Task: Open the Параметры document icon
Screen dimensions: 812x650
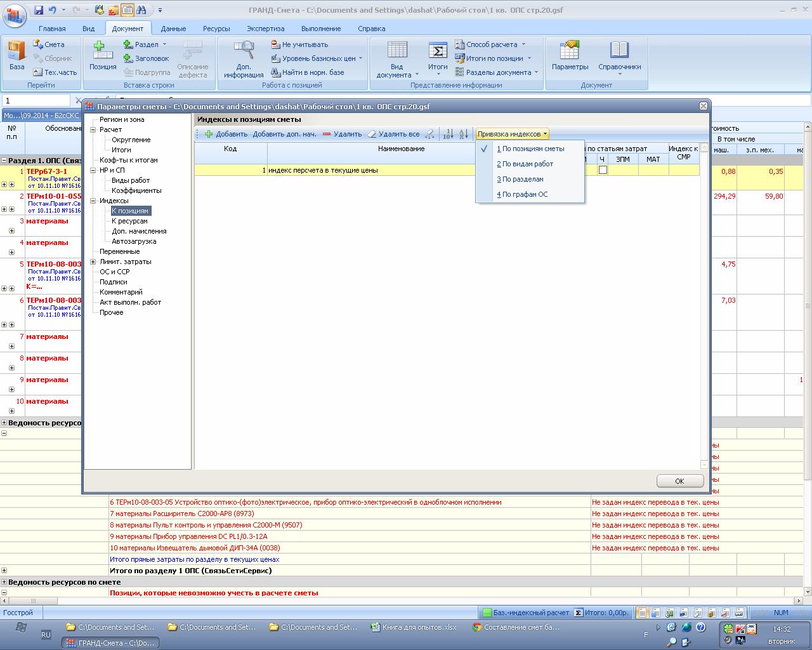Action: [x=570, y=51]
